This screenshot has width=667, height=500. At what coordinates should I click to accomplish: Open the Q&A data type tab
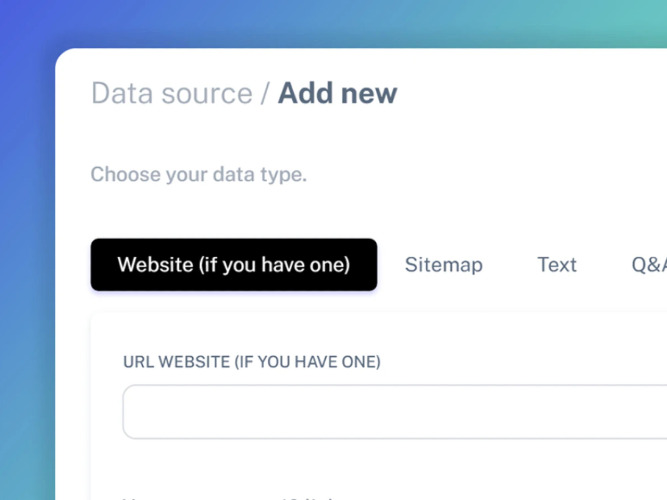click(x=648, y=265)
